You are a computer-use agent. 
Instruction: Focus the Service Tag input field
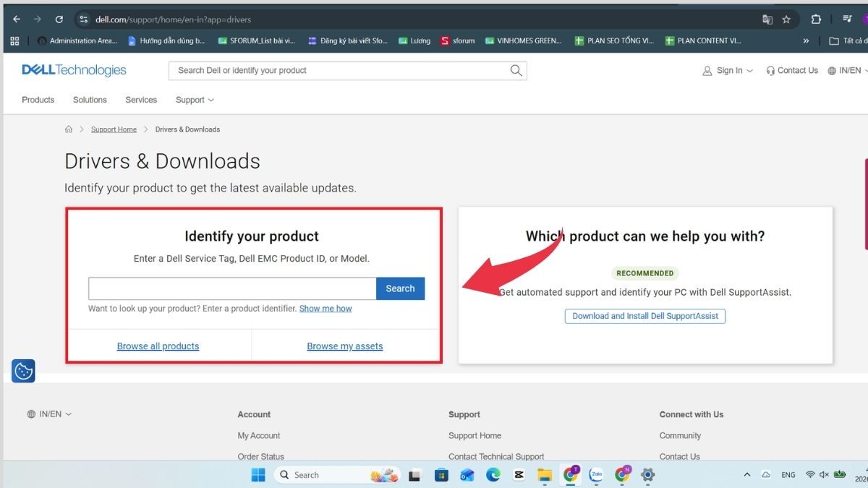pyautogui.click(x=232, y=288)
